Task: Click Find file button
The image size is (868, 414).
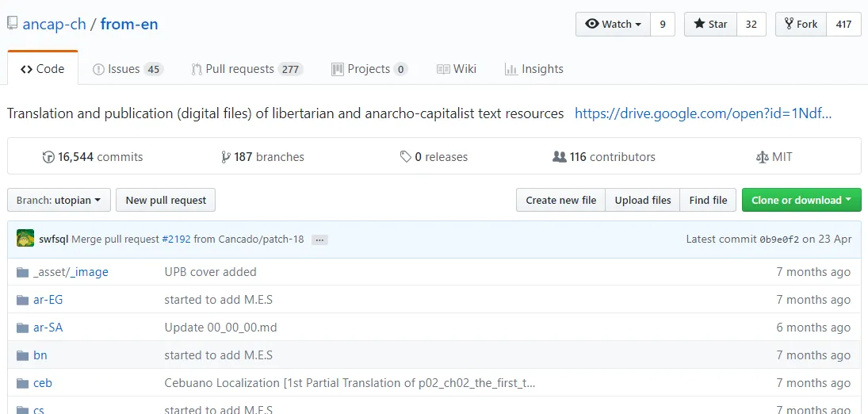Action: pos(708,200)
